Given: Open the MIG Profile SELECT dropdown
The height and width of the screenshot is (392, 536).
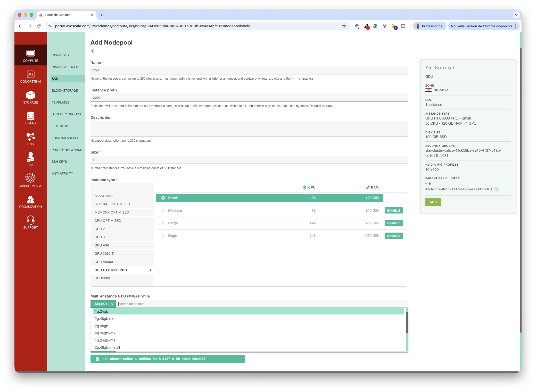Looking at the screenshot, I should [103, 304].
